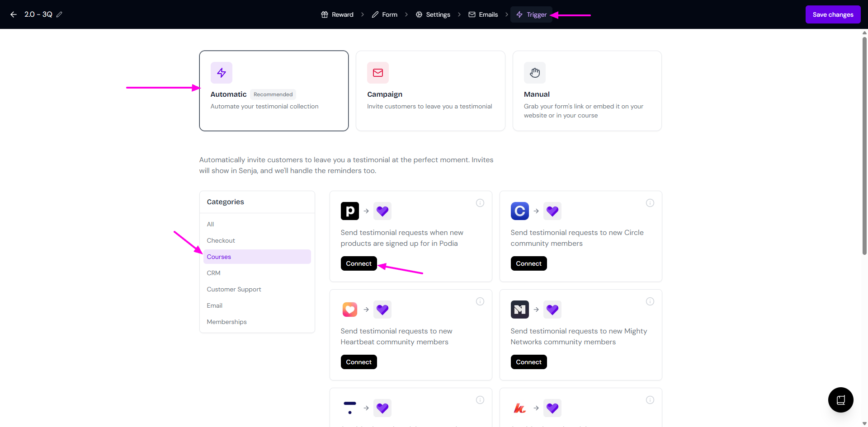This screenshot has width=868, height=427.
Task: Open info icon on the Heartbeat card
Action: point(480,301)
